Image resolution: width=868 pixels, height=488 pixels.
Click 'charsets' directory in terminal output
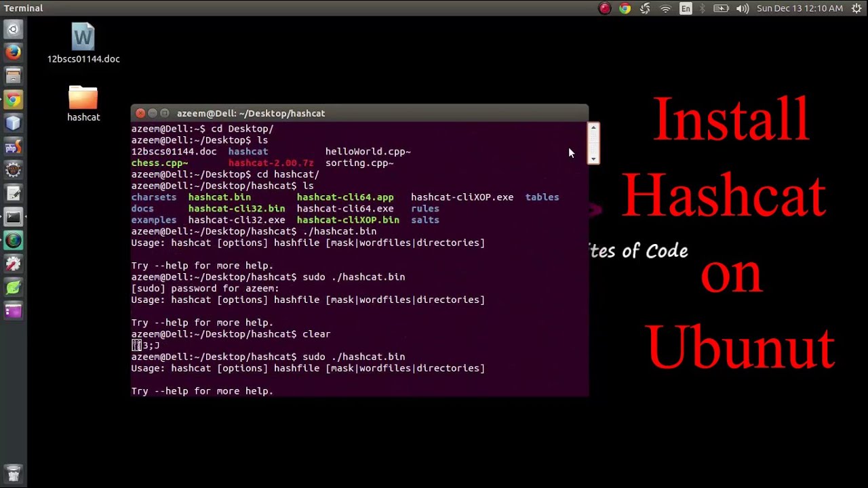pos(154,197)
